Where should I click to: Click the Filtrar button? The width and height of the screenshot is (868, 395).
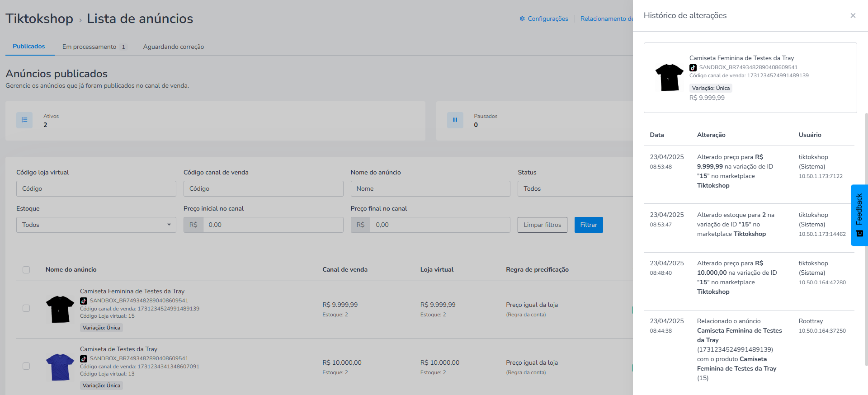tap(589, 225)
